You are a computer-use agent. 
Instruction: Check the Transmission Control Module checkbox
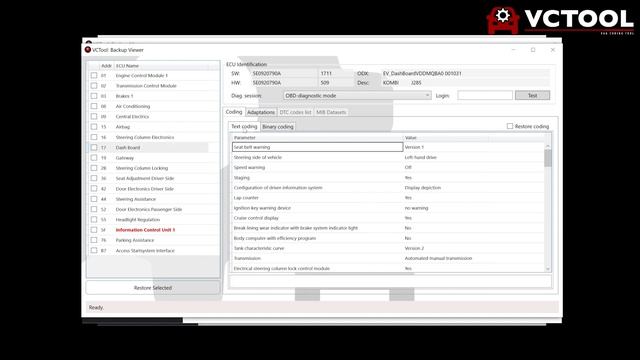tap(94, 86)
